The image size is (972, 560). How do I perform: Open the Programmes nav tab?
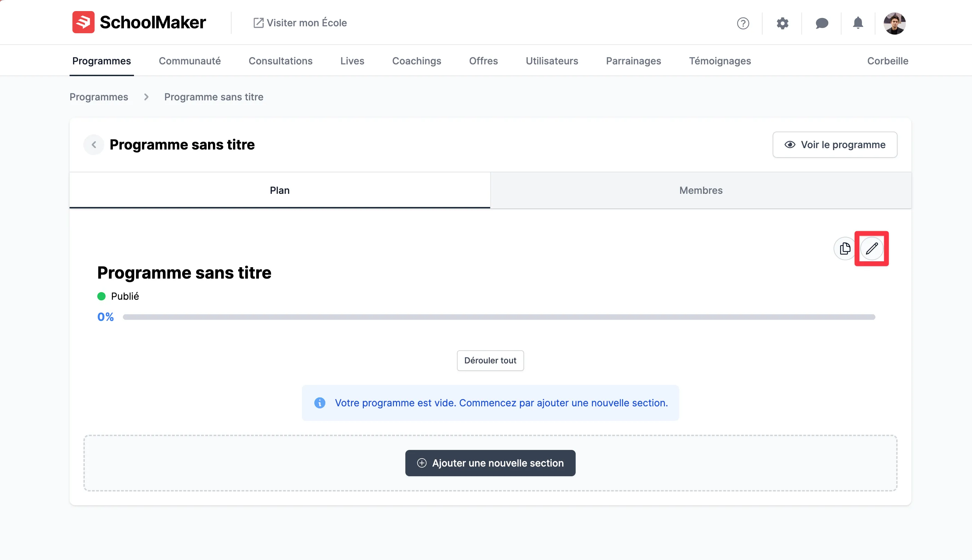coord(101,61)
